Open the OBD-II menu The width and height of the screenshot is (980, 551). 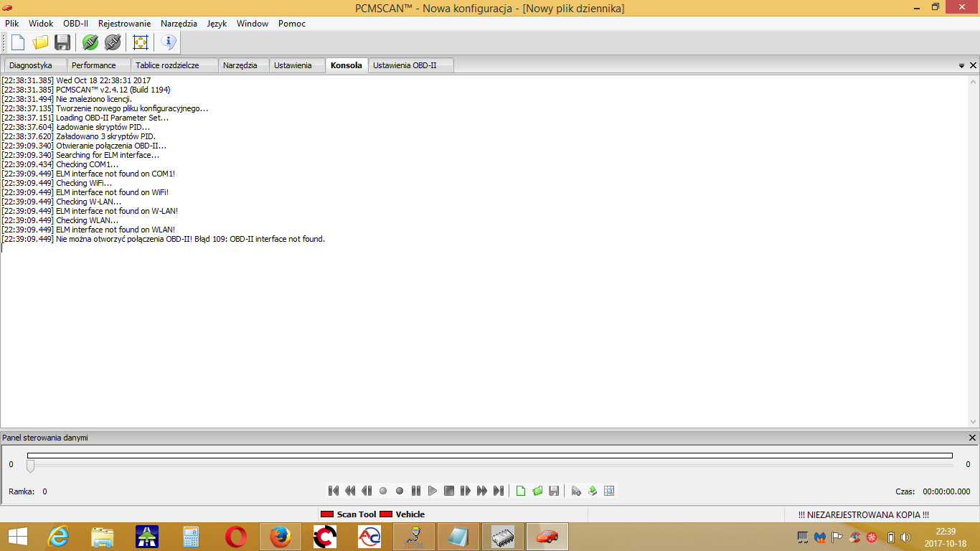pyautogui.click(x=76, y=24)
